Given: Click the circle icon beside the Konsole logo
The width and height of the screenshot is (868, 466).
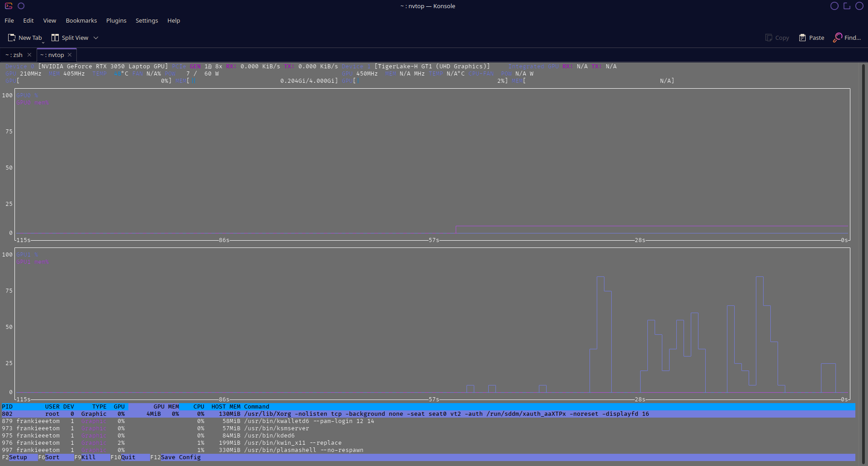Looking at the screenshot, I should (21, 6).
